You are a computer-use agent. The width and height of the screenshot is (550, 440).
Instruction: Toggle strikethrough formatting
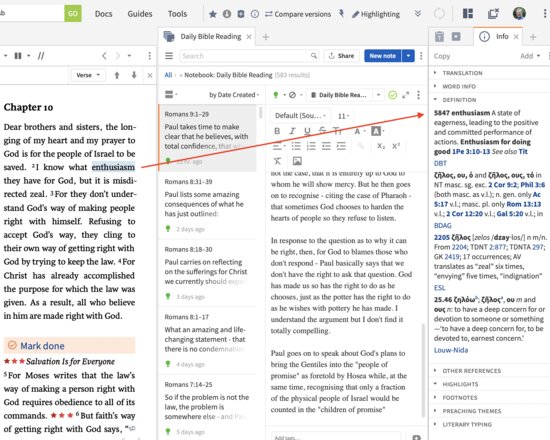[x=322, y=131]
